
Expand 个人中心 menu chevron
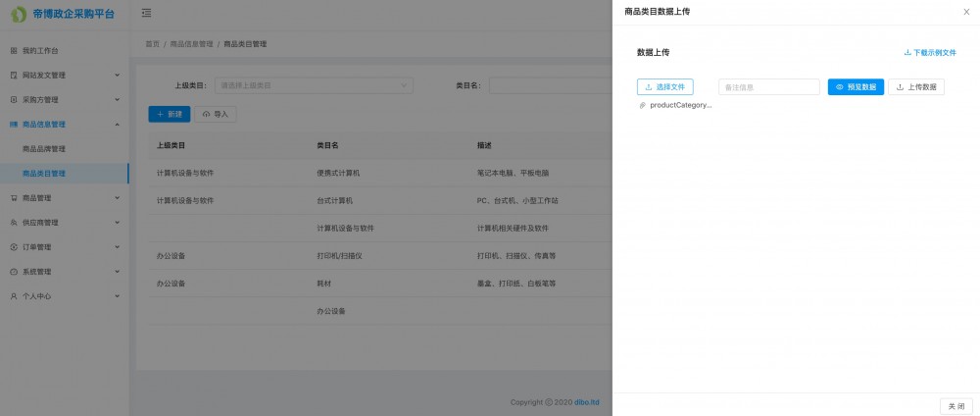117,296
